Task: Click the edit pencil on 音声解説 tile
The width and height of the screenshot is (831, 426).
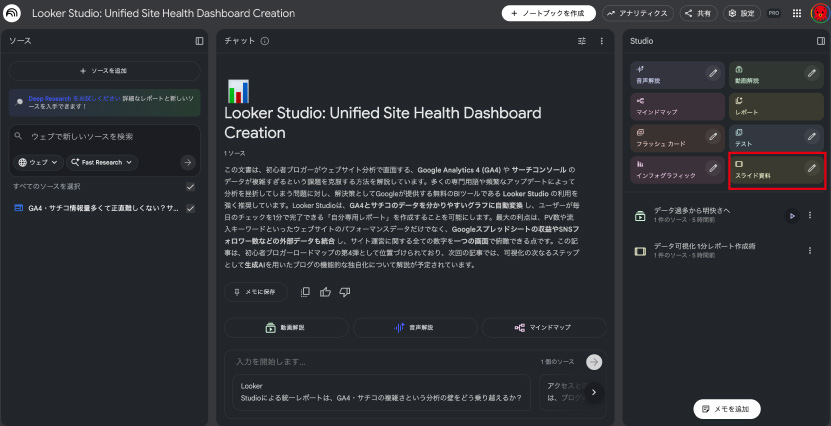Action: (713, 73)
